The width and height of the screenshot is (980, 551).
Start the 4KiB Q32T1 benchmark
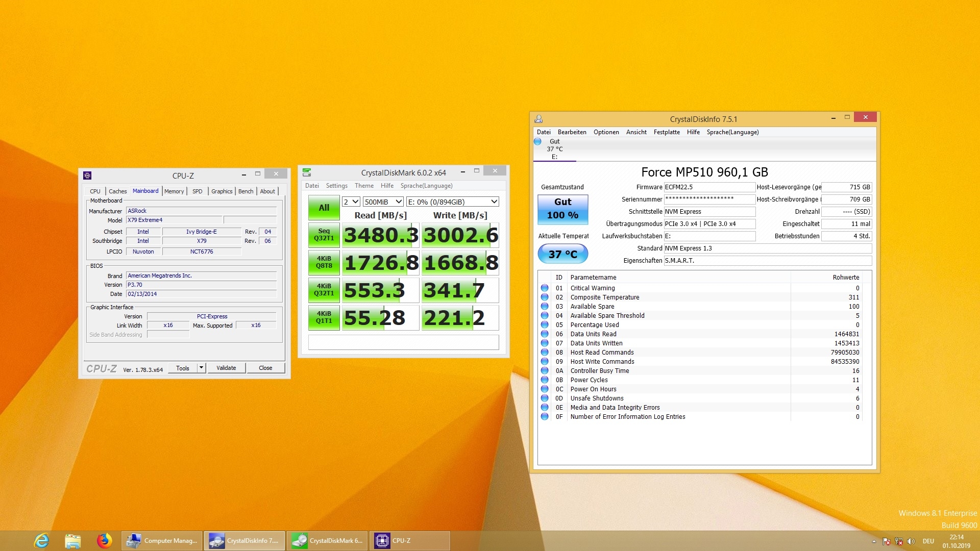[x=324, y=290]
